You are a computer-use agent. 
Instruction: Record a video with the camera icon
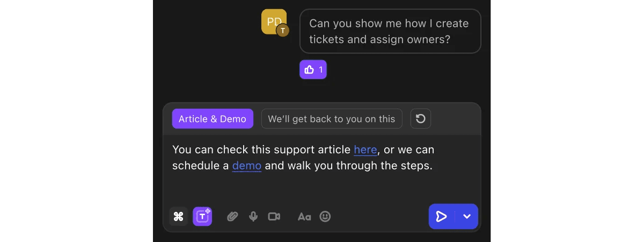click(274, 217)
